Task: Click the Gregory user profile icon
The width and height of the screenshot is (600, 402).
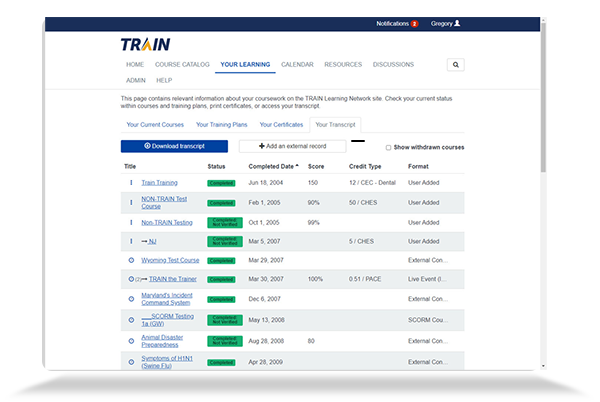Action: [457, 23]
